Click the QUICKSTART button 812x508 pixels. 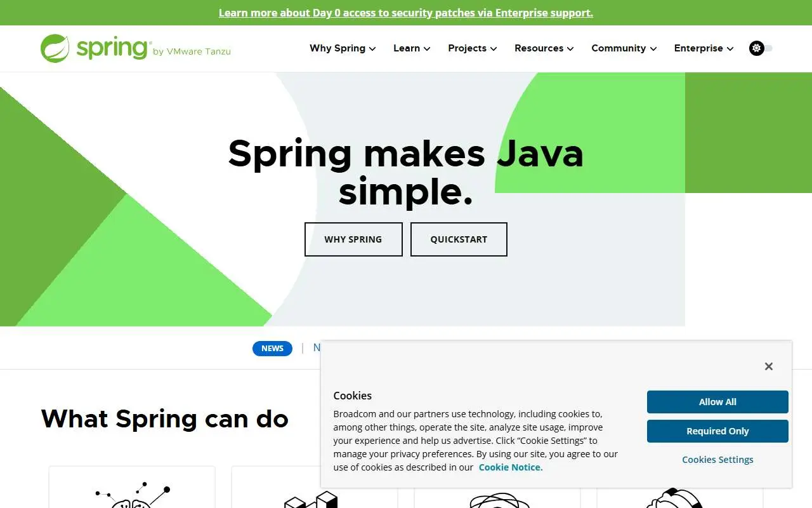[x=459, y=239]
